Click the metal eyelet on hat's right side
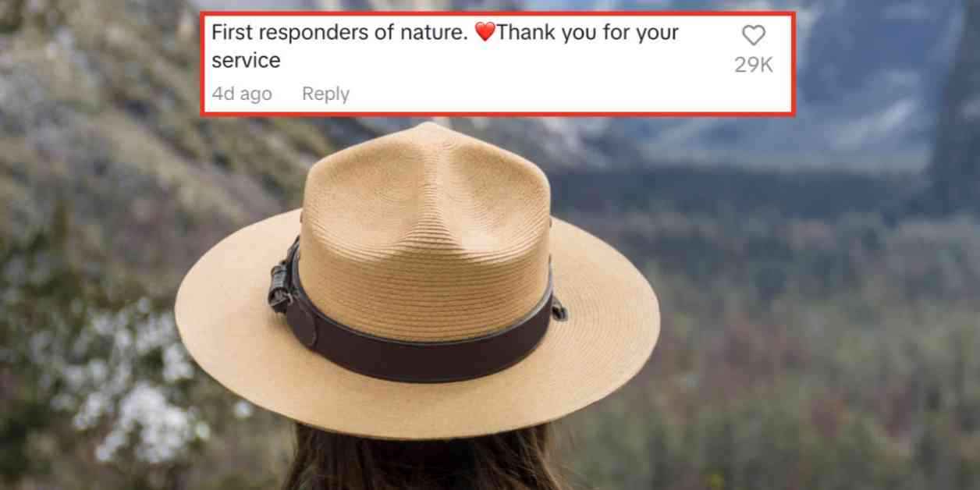The width and height of the screenshot is (980, 490). (x=559, y=311)
